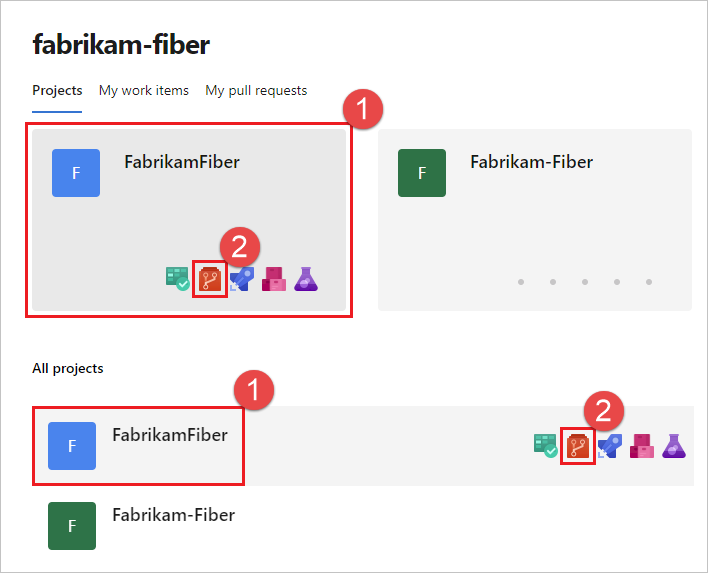Click Boards icon in All projects row

[x=545, y=446]
